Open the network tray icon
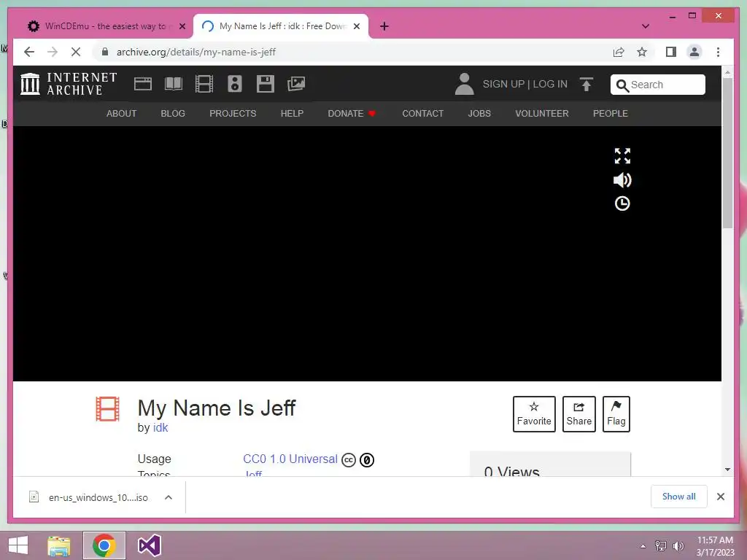The width and height of the screenshot is (747, 560). pos(661,545)
